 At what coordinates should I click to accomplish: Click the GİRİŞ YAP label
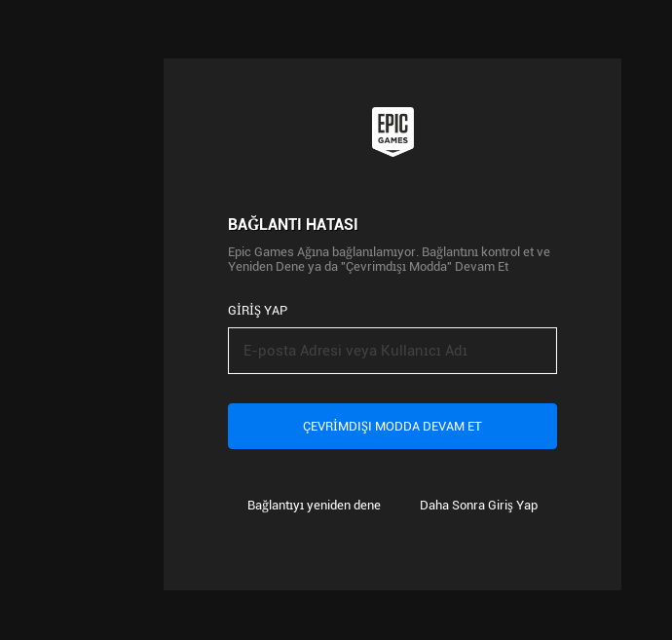(x=257, y=310)
